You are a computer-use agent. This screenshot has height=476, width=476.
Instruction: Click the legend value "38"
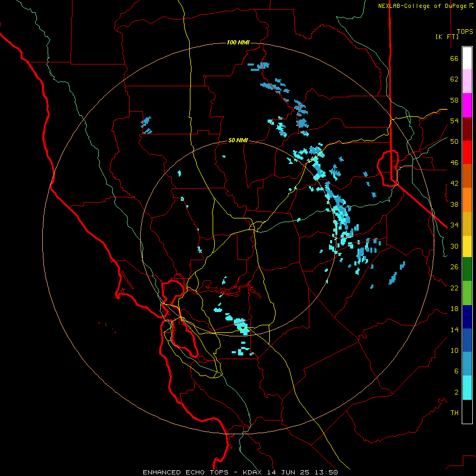454,204
